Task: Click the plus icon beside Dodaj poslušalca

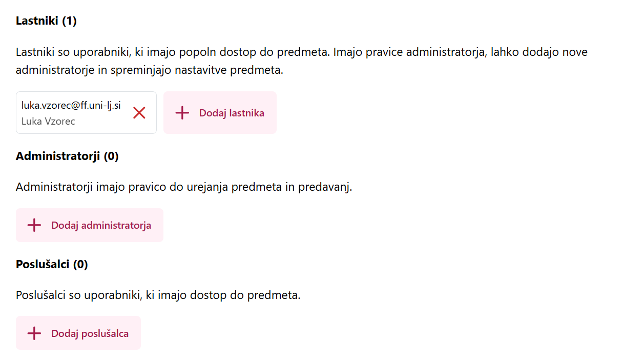Action: click(x=34, y=333)
